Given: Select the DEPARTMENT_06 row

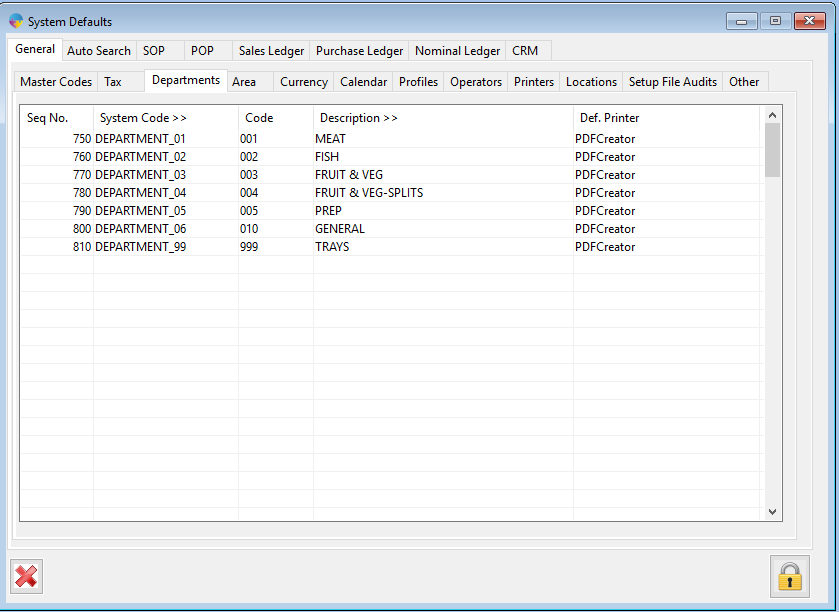Looking at the screenshot, I should [391, 229].
